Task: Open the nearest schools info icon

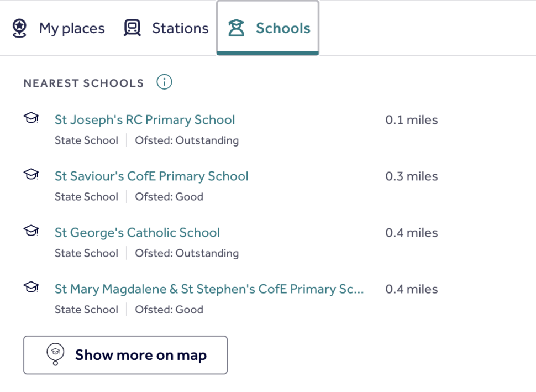Action: click(x=165, y=82)
